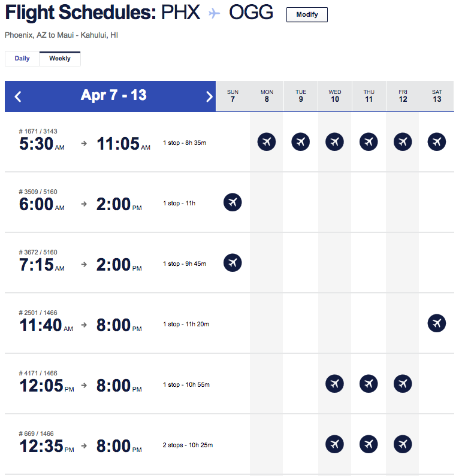Click the Apr 7 - 13 date range
Image resolution: width=459 pixels, height=476 pixels.
[114, 95]
